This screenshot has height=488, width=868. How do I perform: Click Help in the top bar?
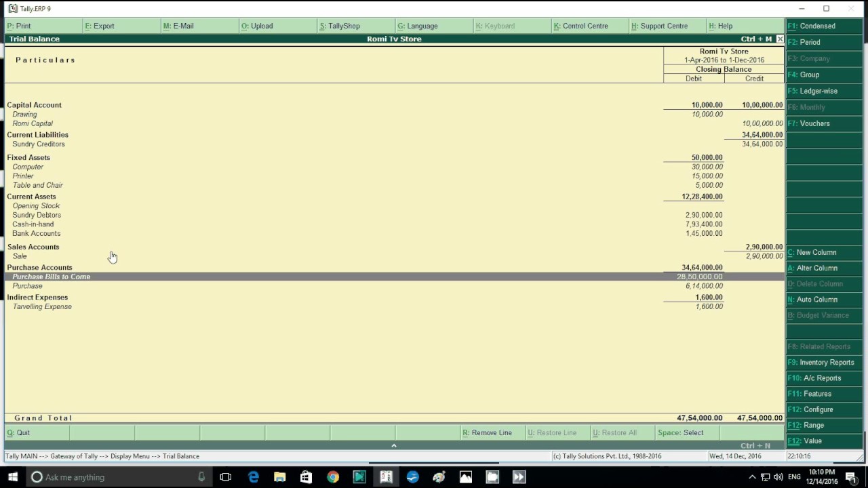[745, 26]
